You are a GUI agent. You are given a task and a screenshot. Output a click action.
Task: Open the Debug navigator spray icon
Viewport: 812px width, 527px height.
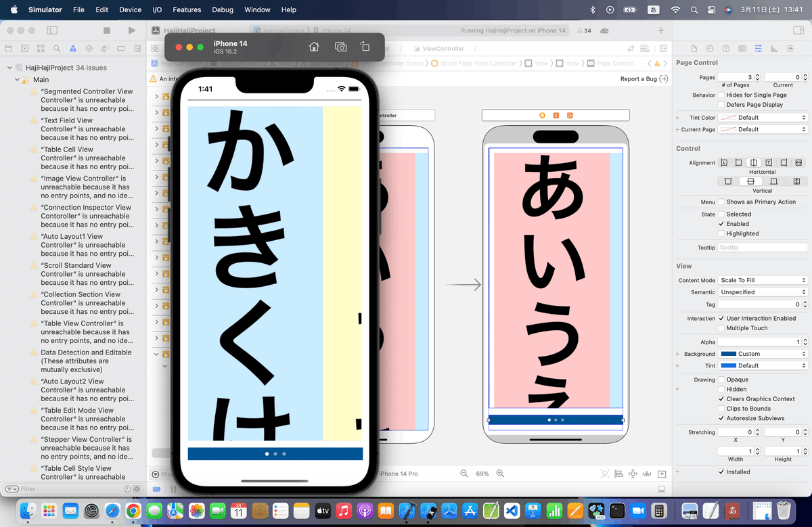tap(105, 49)
